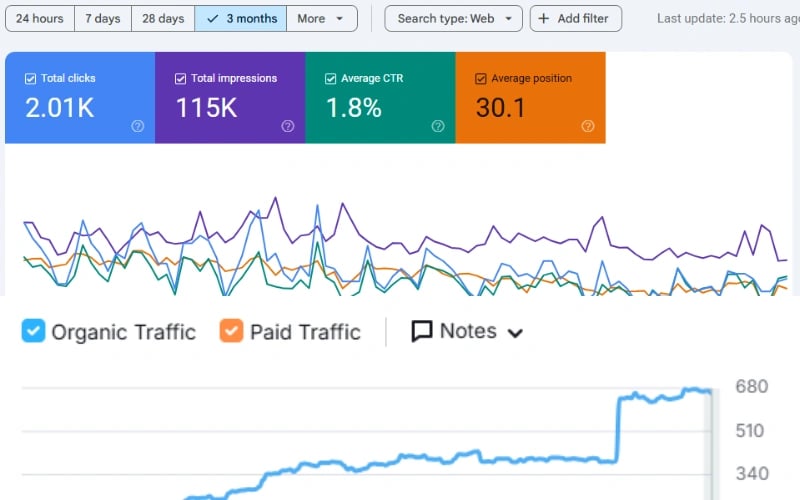Switch to the 28 days range
800x500 pixels.
[163, 18]
